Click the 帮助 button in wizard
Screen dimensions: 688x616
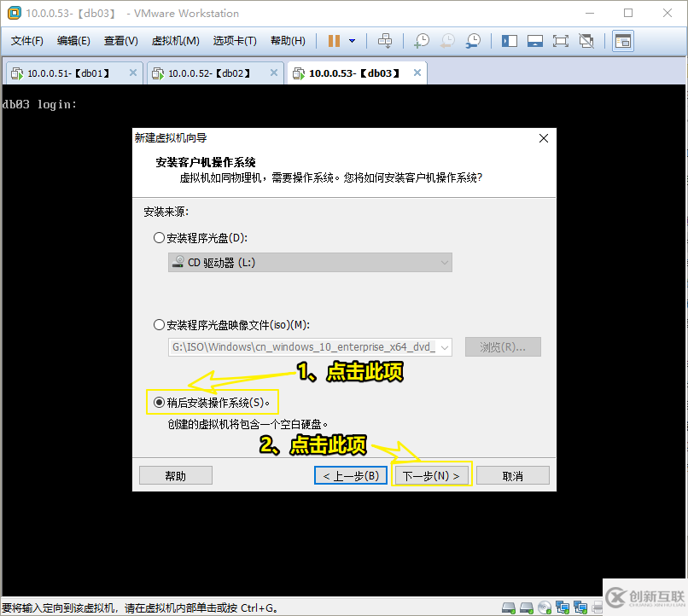click(176, 476)
